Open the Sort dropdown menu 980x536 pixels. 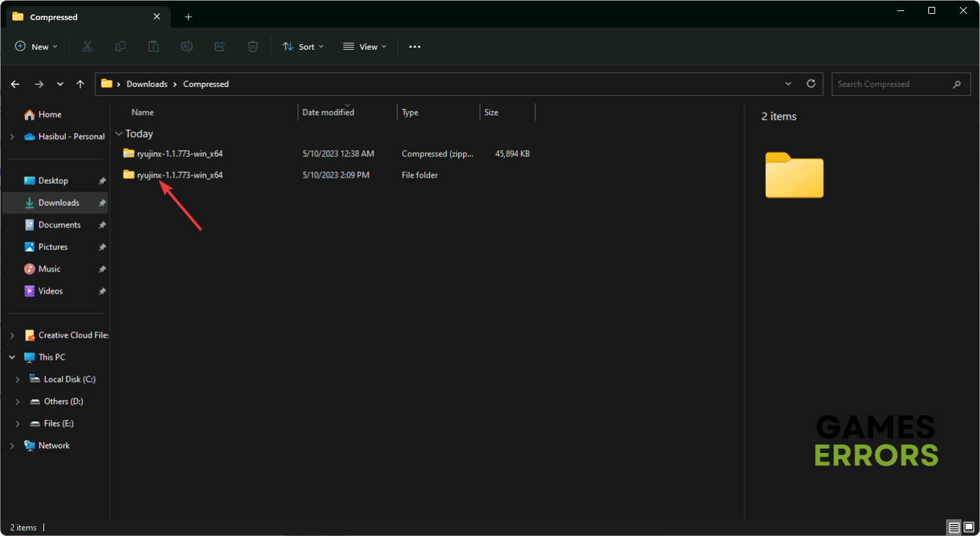(x=302, y=46)
